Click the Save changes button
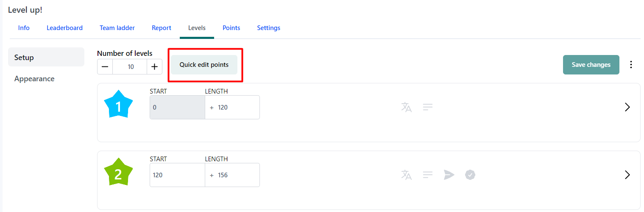 (x=591, y=65)
